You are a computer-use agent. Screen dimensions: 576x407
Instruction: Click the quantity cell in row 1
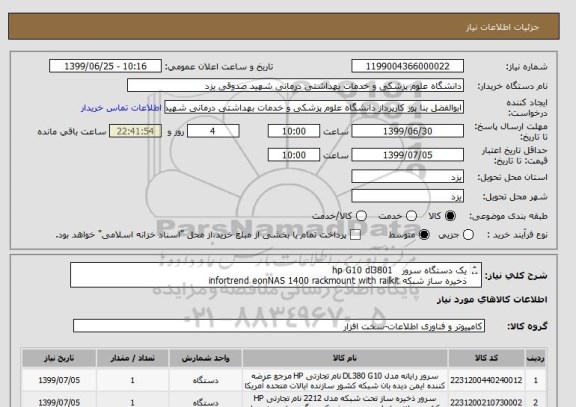click(x=133, y=381)
